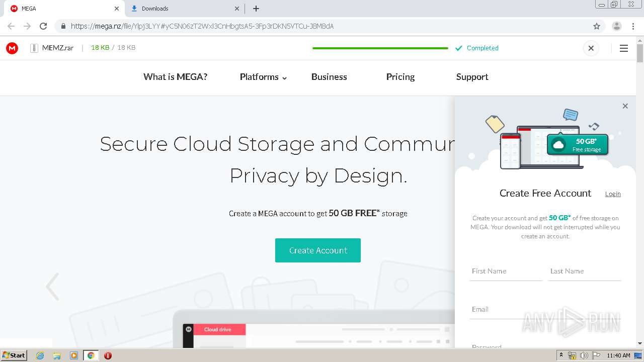Viewport: 644px width, 362px height.
Task: Focus the First Name field
Action: (x=506, y=271)
